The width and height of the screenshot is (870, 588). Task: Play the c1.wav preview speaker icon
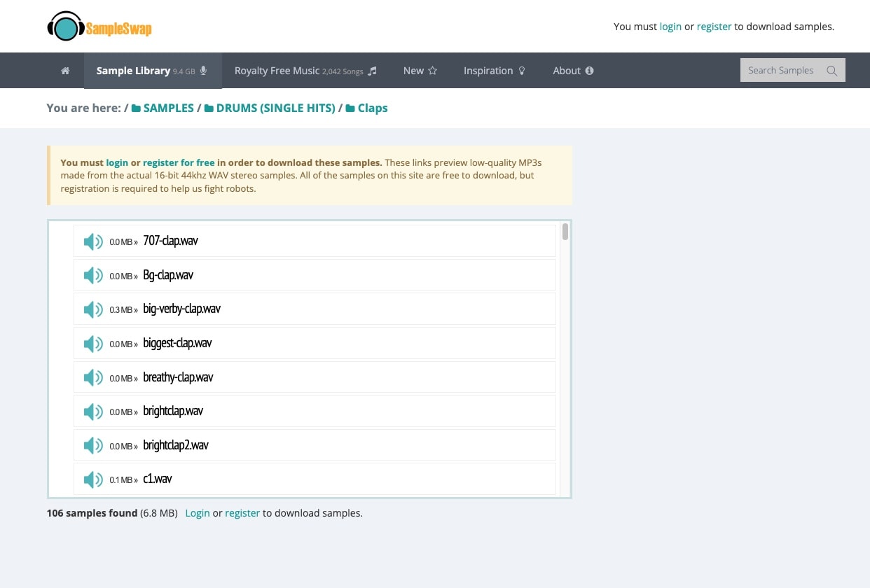pos(93,479)
